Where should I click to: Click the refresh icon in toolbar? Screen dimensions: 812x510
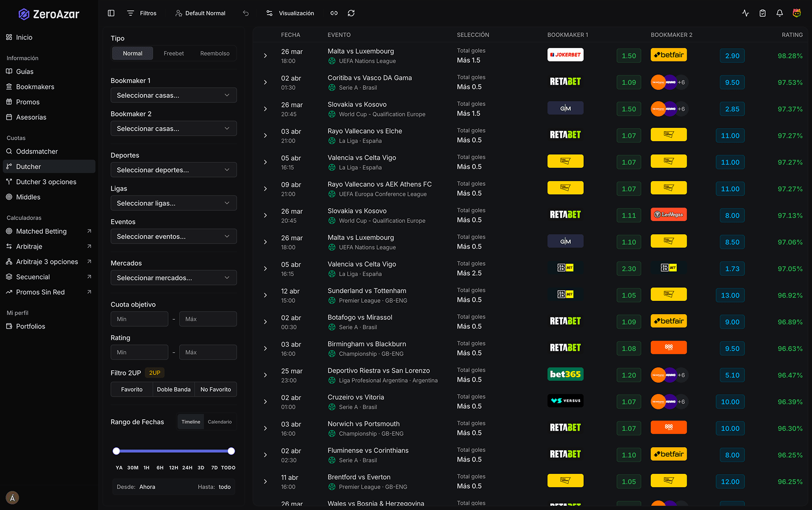click(351, 13)
